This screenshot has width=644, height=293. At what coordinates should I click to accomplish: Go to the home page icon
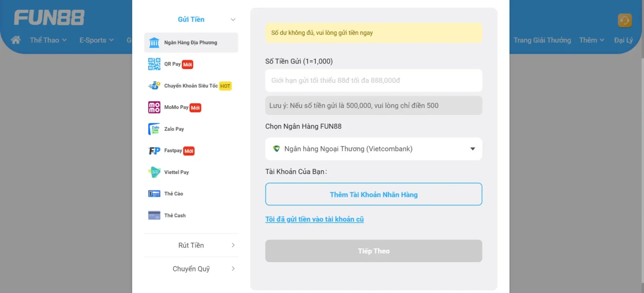pyautogui.click(x=16, y=40)
